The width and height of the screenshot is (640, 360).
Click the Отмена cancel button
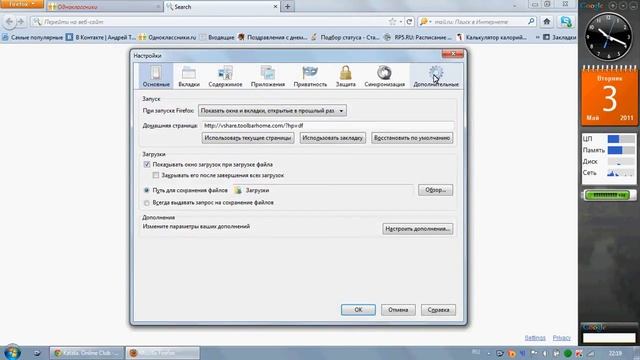point(398,310)
